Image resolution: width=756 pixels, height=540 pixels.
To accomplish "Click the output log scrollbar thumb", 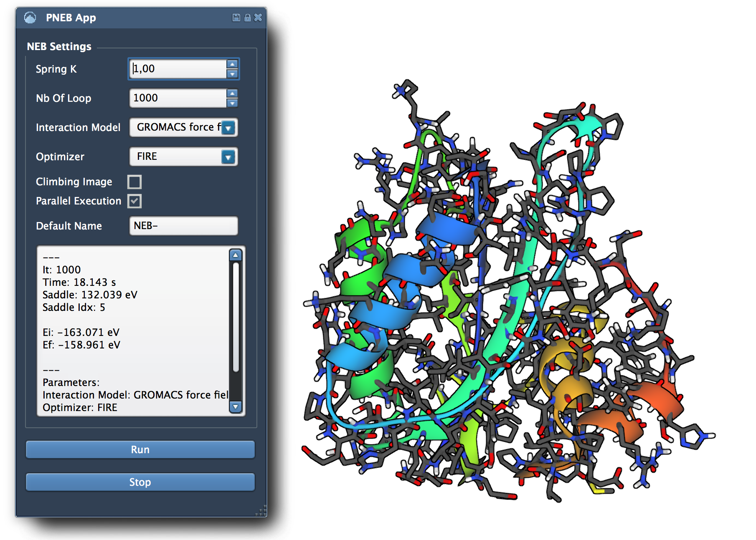I will pyautogui.click(x=236, y=317).
